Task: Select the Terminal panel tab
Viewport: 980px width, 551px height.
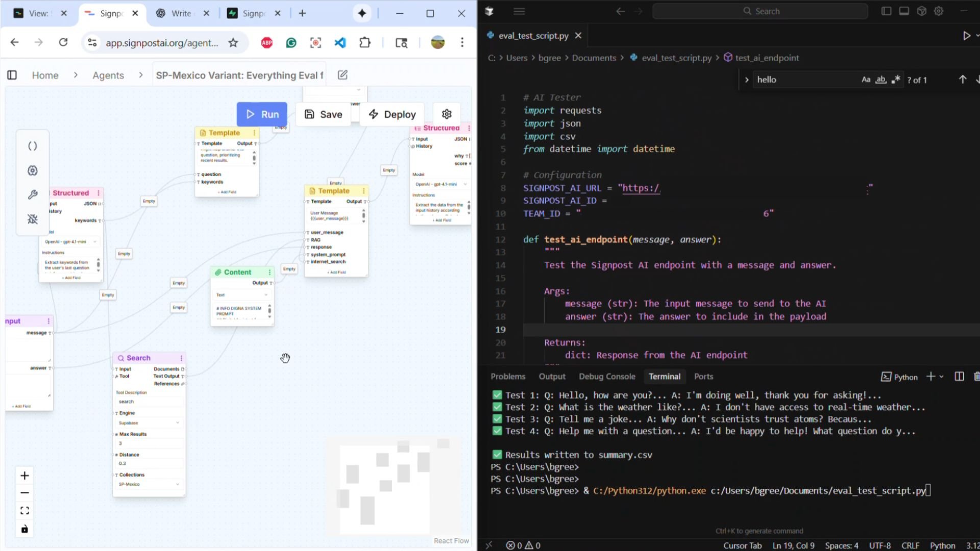Action: (665, 377)
